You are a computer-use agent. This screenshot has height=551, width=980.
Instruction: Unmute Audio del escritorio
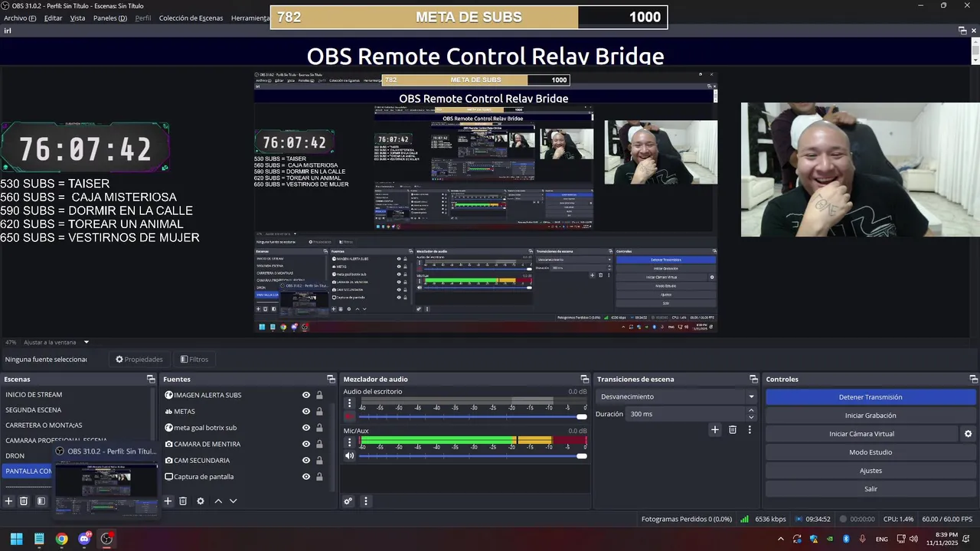350,417
